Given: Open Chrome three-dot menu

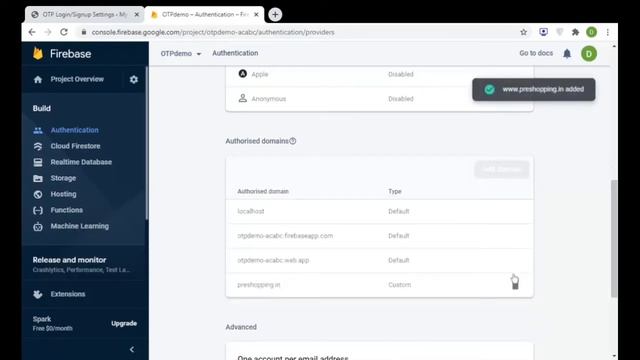Looking at the screenshot, I should coord(608,32).
